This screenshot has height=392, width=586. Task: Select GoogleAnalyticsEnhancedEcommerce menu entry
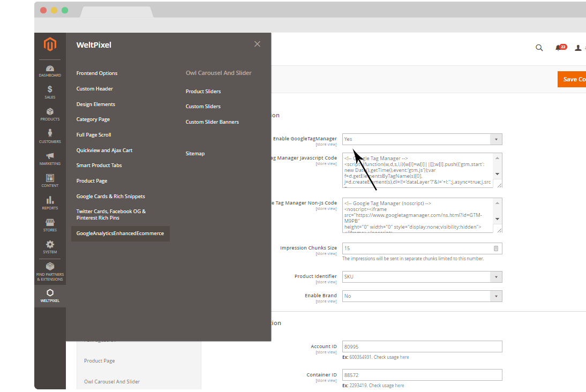point(120,233)
